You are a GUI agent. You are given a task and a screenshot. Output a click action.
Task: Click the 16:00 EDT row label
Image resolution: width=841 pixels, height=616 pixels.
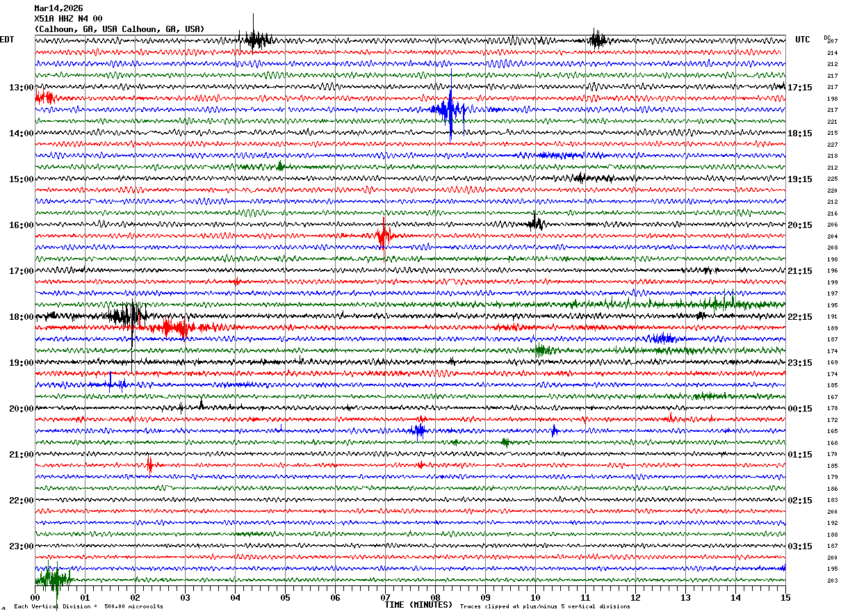coord(22,225)
